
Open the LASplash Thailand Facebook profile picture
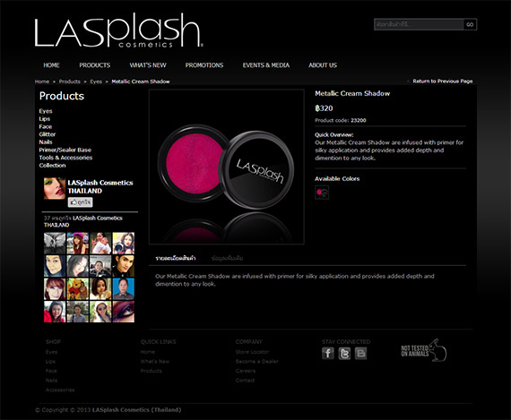[x=55, y=188]
